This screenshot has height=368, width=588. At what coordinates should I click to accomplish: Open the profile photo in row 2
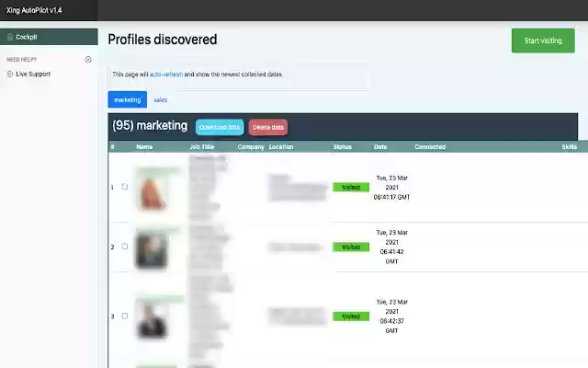coord(151,250)
